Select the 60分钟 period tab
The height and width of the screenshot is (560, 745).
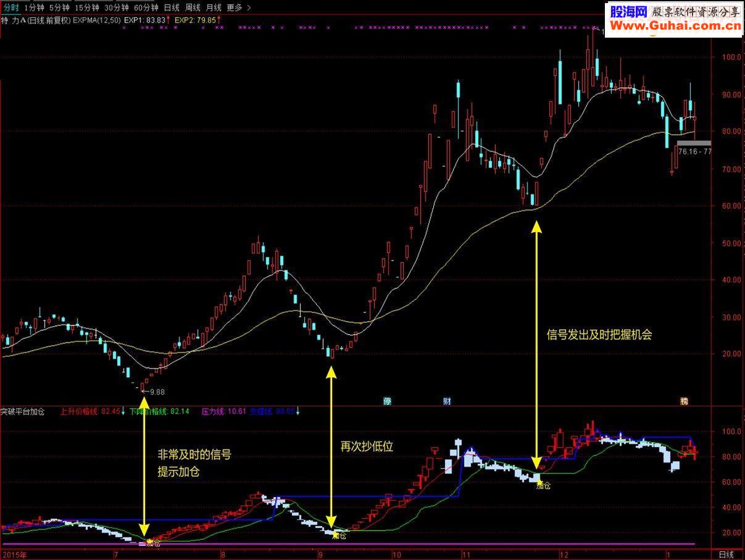point(146,7)
